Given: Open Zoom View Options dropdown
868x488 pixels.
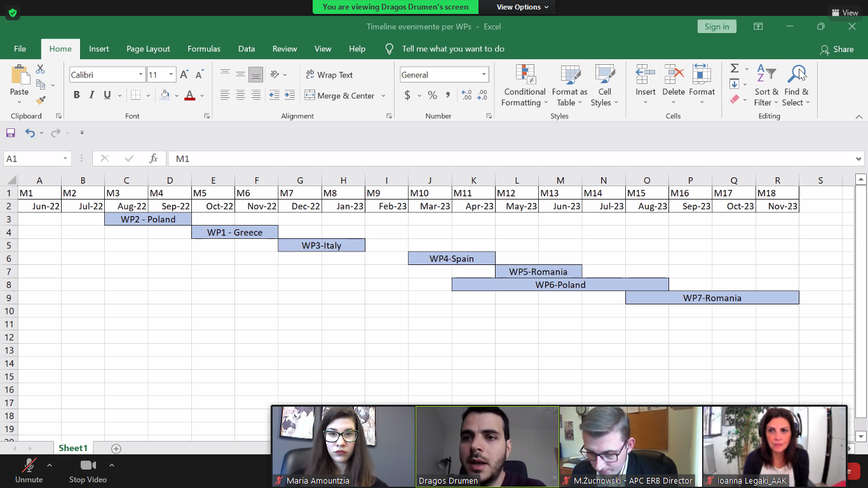Looking at the screenshot, I should point(522,7).
